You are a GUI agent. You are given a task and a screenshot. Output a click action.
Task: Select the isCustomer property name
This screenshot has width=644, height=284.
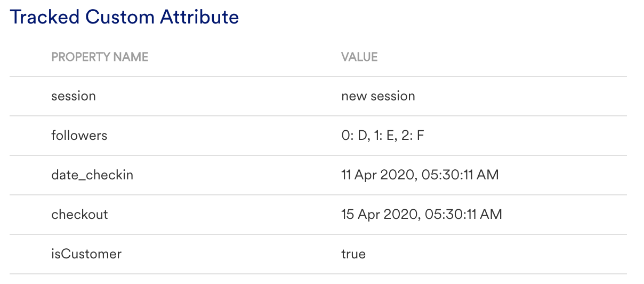[86, 254]
